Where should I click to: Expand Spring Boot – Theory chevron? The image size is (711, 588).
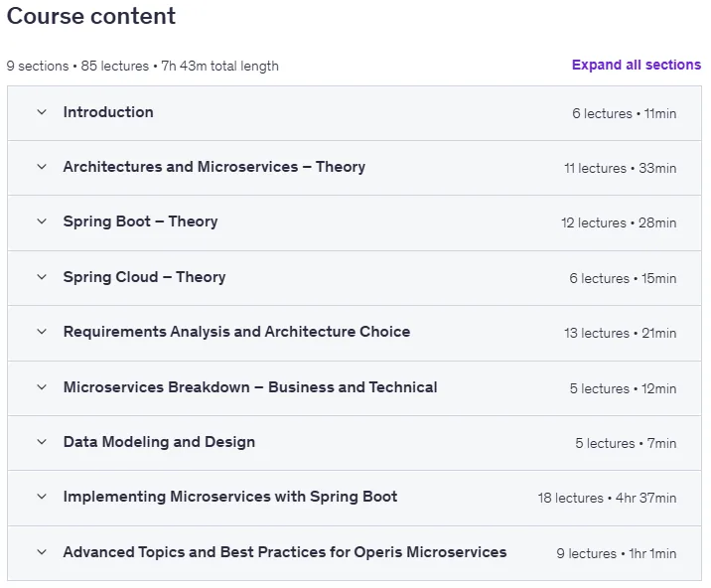click(42, 221)
